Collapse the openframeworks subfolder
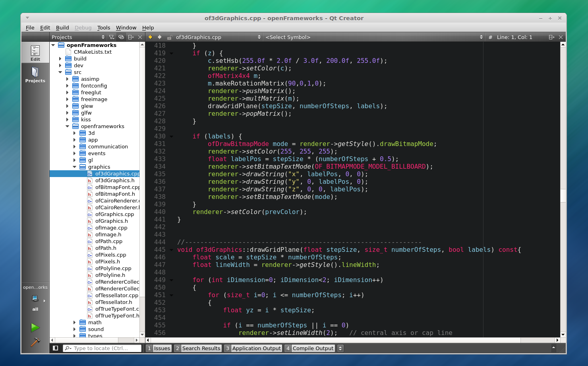 point(68,127)
